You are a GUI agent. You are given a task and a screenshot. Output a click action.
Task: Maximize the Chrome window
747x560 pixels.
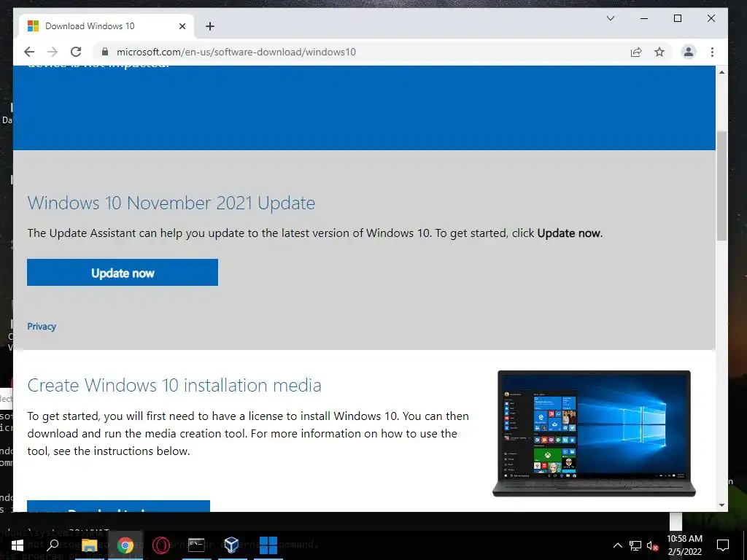[x=678, y=18]
